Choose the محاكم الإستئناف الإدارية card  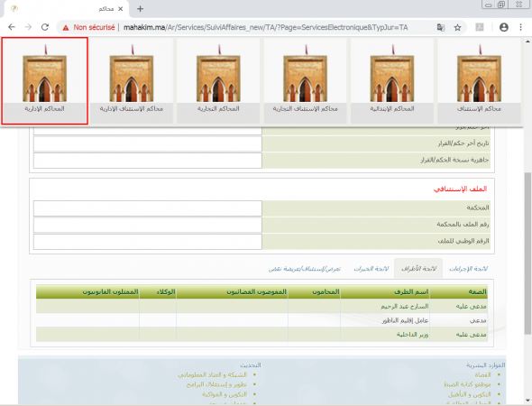[x=132, y=81]
